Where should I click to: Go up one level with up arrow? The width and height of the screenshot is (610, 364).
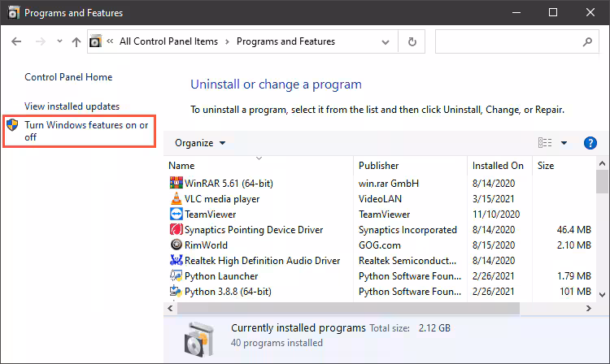[x=76, y=41]
